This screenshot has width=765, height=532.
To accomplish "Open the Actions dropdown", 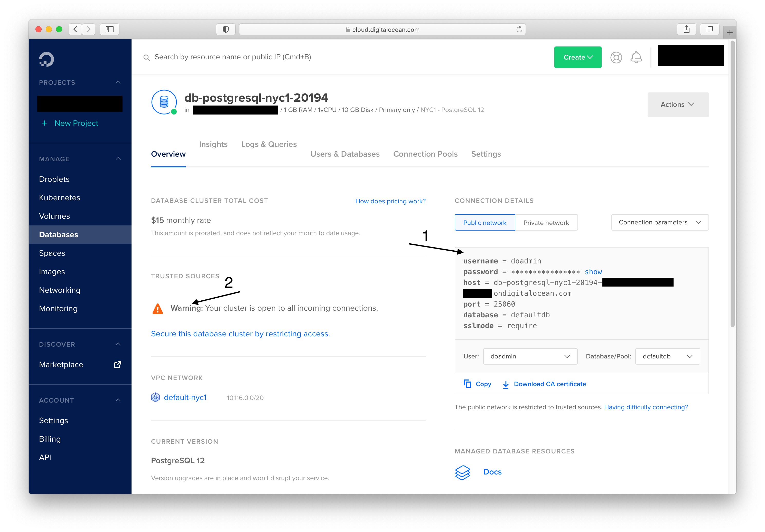I will pos(678,104).
